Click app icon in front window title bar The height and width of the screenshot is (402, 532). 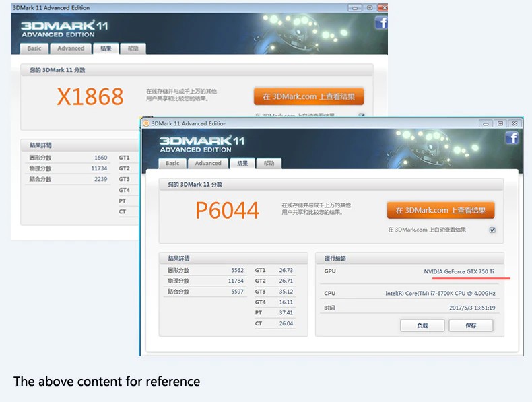[146, 123]
